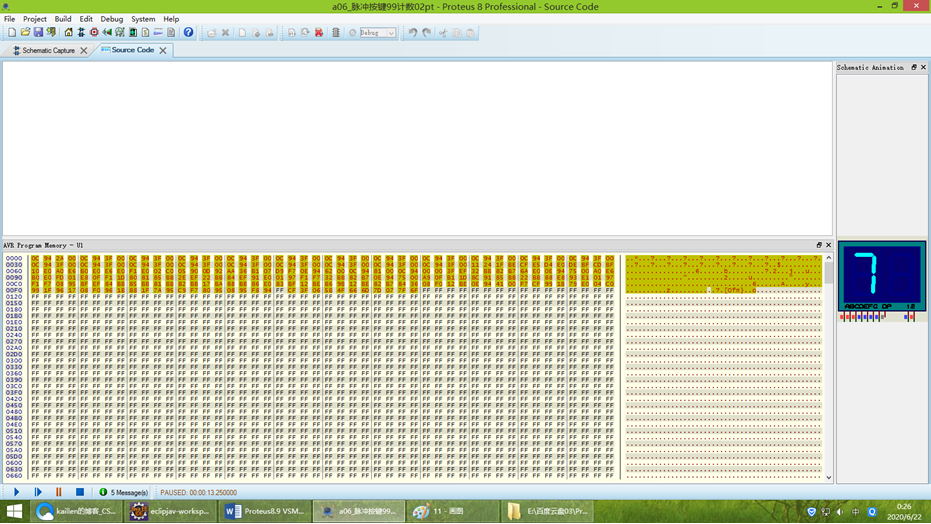Screen dimensions: 931x524
Task: Click memory address row 0660
Action: click(x=14, y=476)
